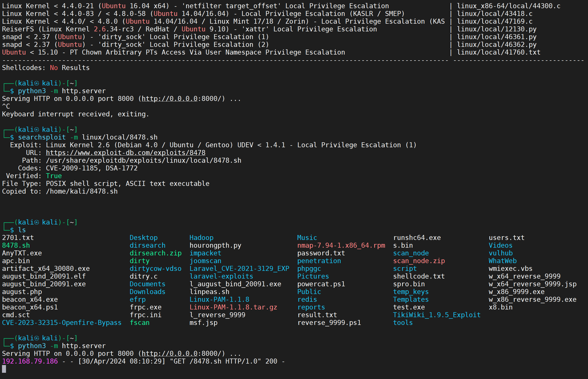Click the linpeas.sh file name
The width and height of the screenshot is (588, 379).
pos(209,292)
